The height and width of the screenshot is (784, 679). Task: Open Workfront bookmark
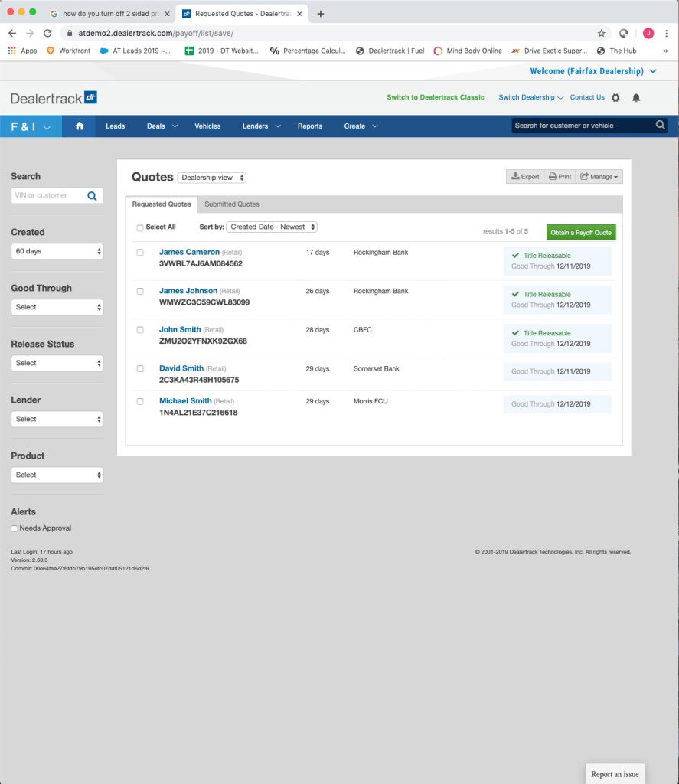[68, 51]
